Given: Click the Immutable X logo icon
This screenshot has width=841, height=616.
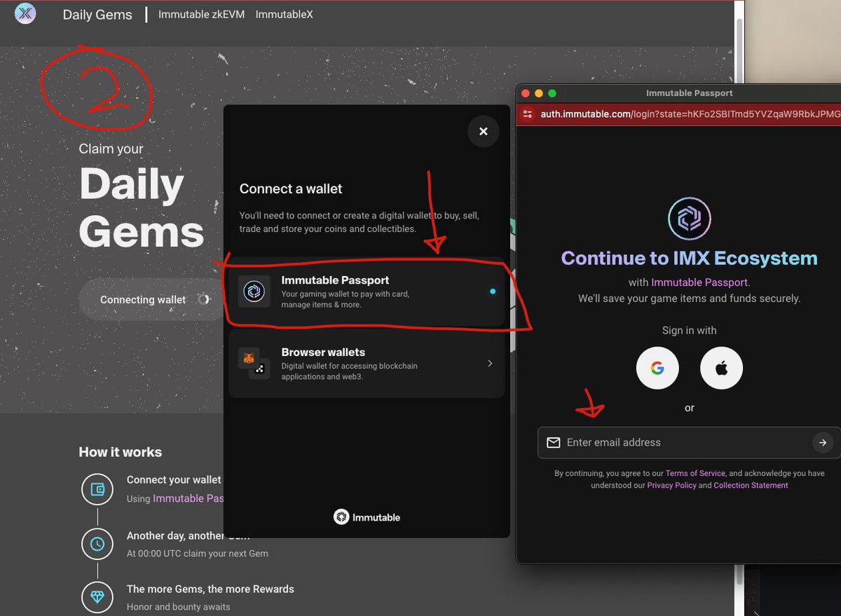Looking at the screenshot, I should click(x=25, y=13).
